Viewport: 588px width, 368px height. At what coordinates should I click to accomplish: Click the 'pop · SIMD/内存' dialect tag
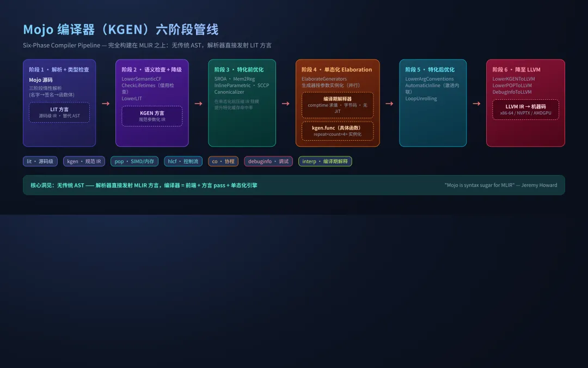(x=134, y=161)
